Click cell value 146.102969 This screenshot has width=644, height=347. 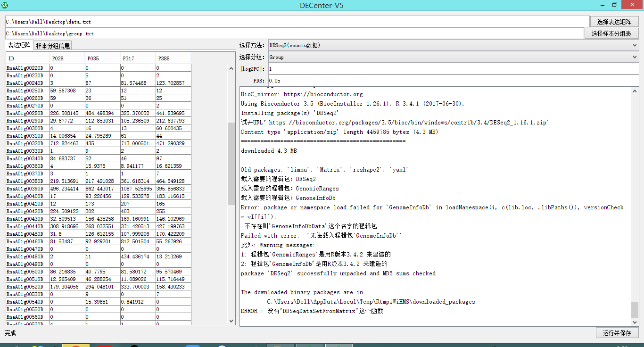tap(173, 219)
